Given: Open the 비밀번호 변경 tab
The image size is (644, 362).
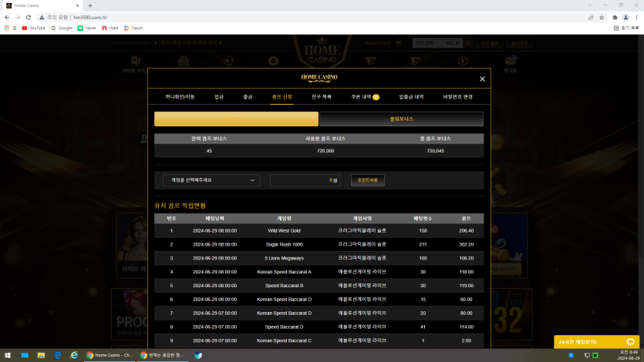Looking at the screenshot, I should pos(457,97).
